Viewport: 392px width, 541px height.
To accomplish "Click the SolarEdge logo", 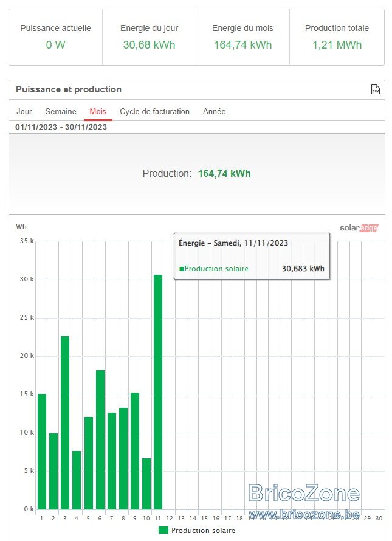I will click(x=359, y=228).
